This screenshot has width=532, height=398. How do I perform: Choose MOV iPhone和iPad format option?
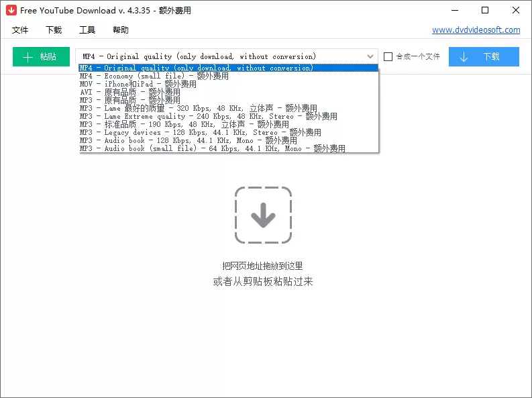[229, 84]
